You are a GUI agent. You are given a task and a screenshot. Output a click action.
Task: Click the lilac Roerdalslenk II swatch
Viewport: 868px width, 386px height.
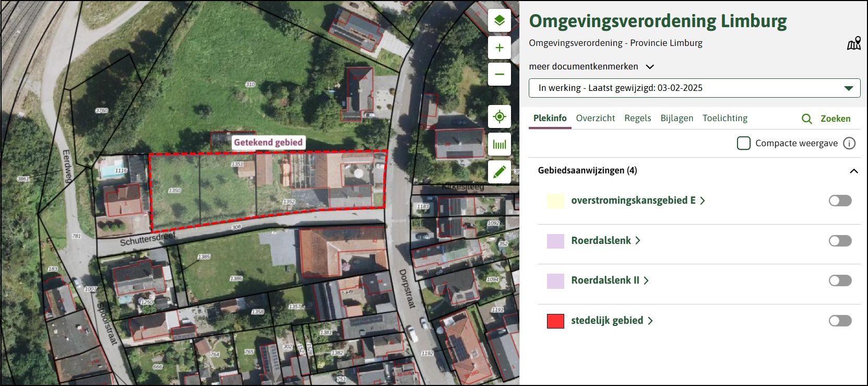555,281
